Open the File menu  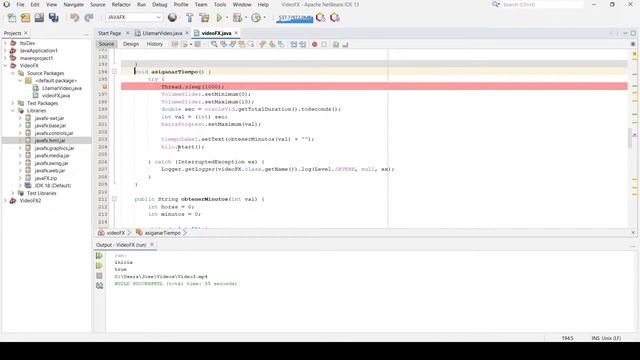click(x=20, y=4)
